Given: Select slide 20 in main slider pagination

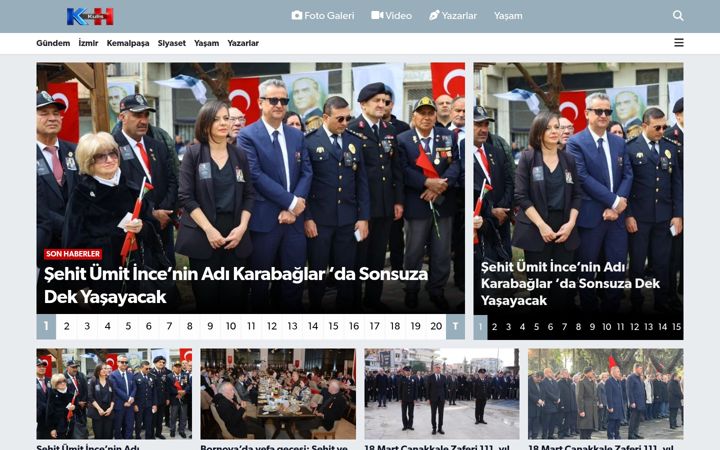Looking at the screenshot, I should click(x=436, y=326).
